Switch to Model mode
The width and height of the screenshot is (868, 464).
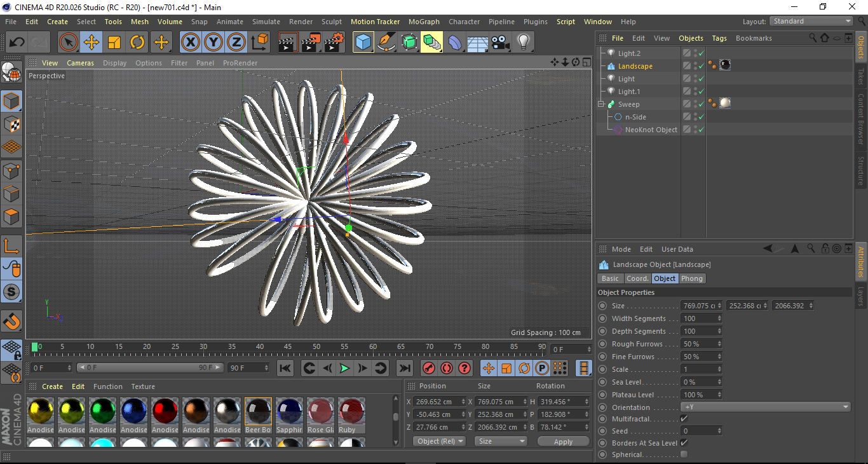11,102
